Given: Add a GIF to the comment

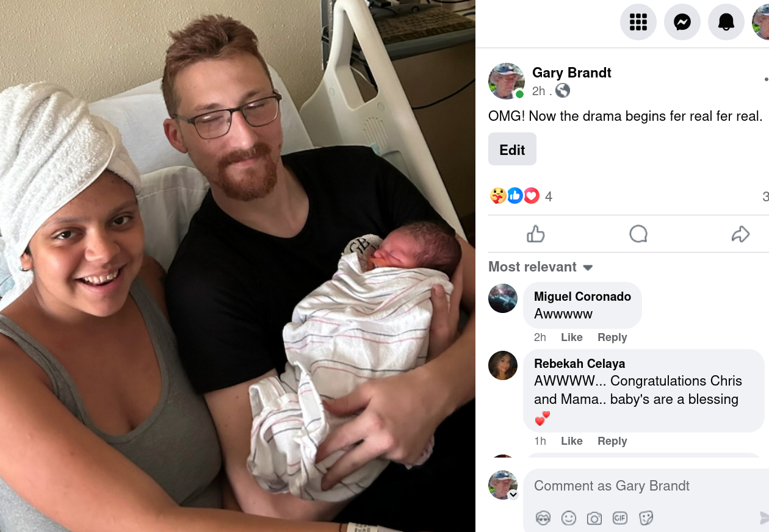Looking at the screenshot, I should coord(620,518).
